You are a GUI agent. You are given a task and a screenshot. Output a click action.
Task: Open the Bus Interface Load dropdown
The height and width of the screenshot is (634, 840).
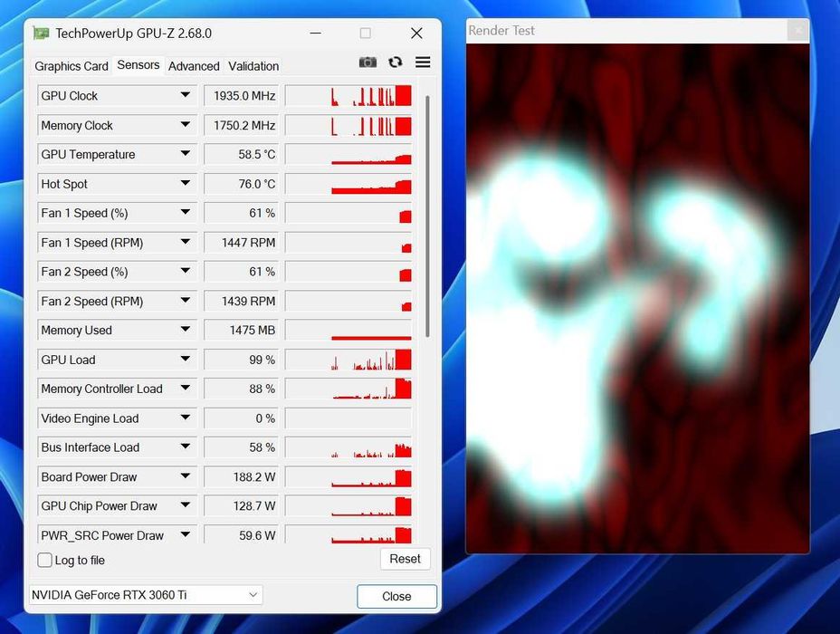[186, 447]
